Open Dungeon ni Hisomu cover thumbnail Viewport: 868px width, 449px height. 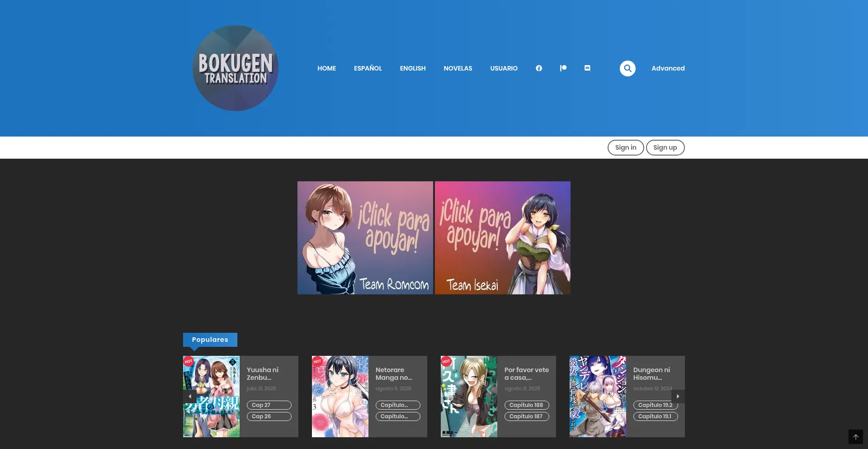[x=598, y=397]
